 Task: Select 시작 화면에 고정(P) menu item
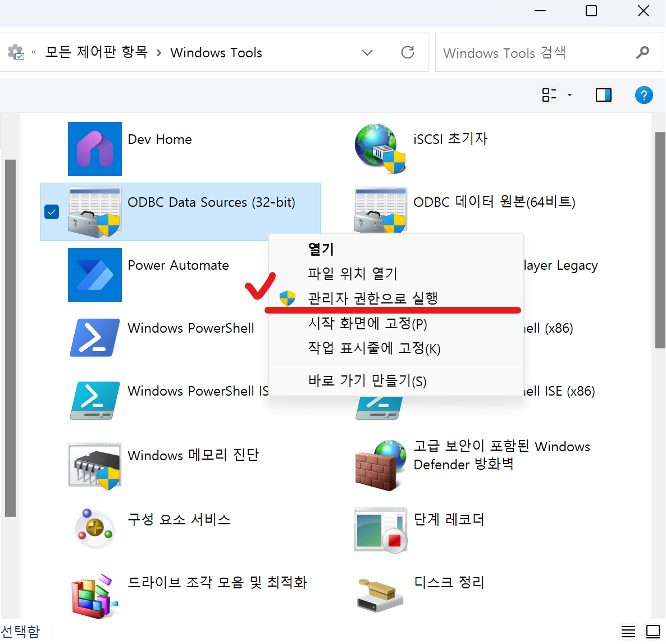point(396,324)
